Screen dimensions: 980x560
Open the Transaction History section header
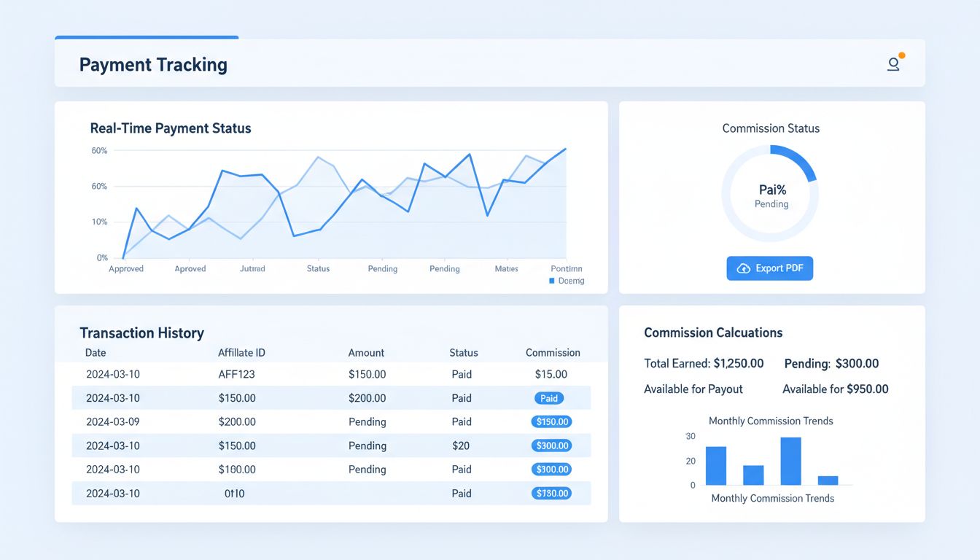tap(141, 332)
